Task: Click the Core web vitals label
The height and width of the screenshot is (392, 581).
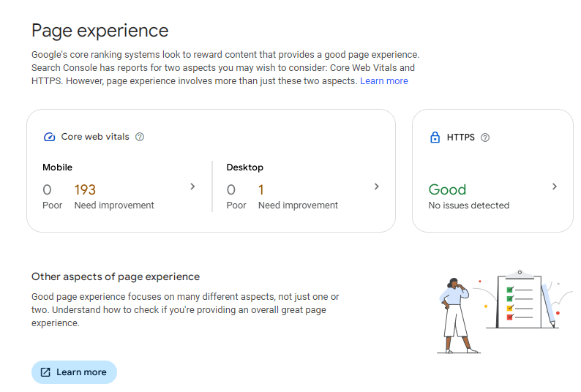Action: click(x=95, y=137)
